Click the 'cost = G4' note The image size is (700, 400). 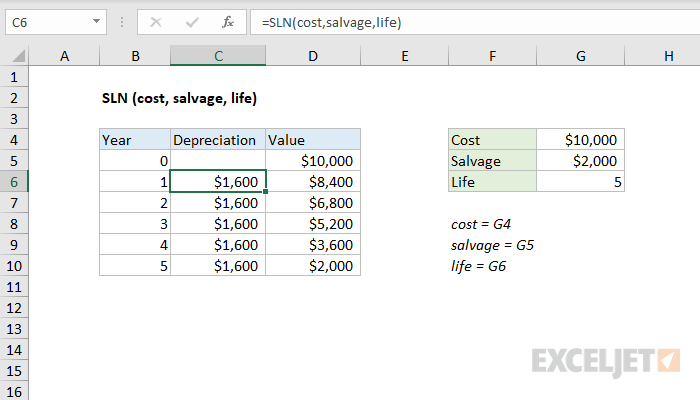tap(481, 224)
